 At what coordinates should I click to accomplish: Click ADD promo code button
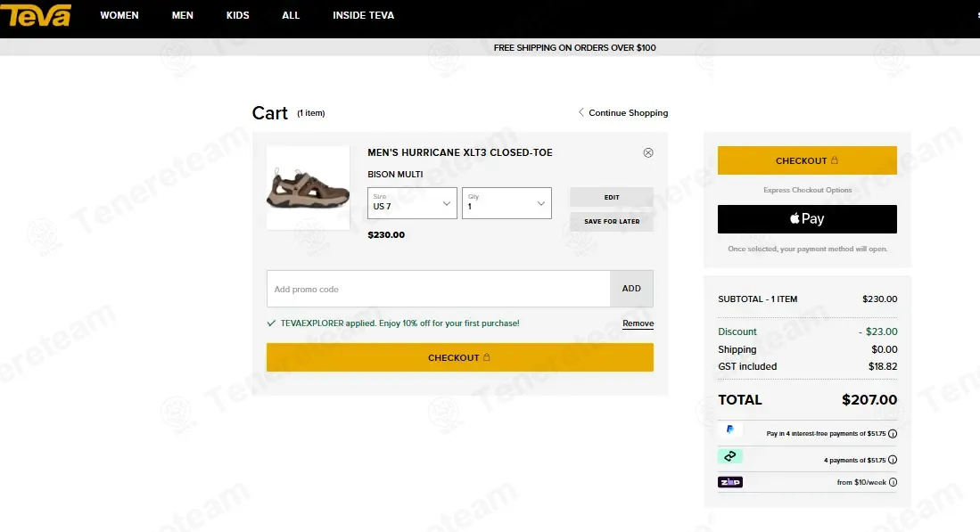click(631, 289)
